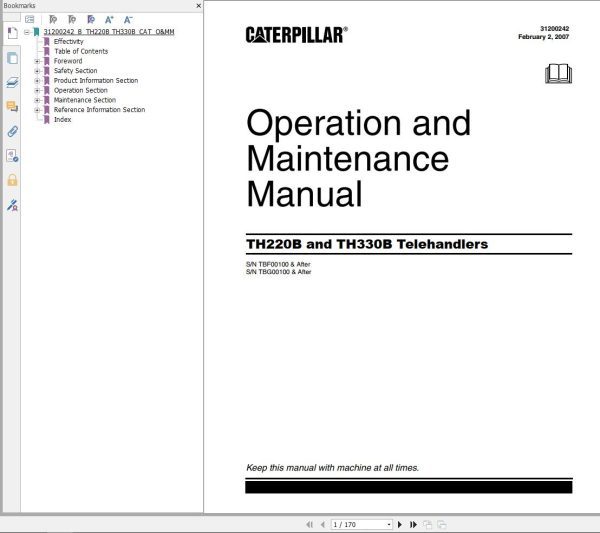600x533 pixels.
Task: Open the Attachments paperclip sidebar icon
Action: pyautogui.click(x=12, y=131)
